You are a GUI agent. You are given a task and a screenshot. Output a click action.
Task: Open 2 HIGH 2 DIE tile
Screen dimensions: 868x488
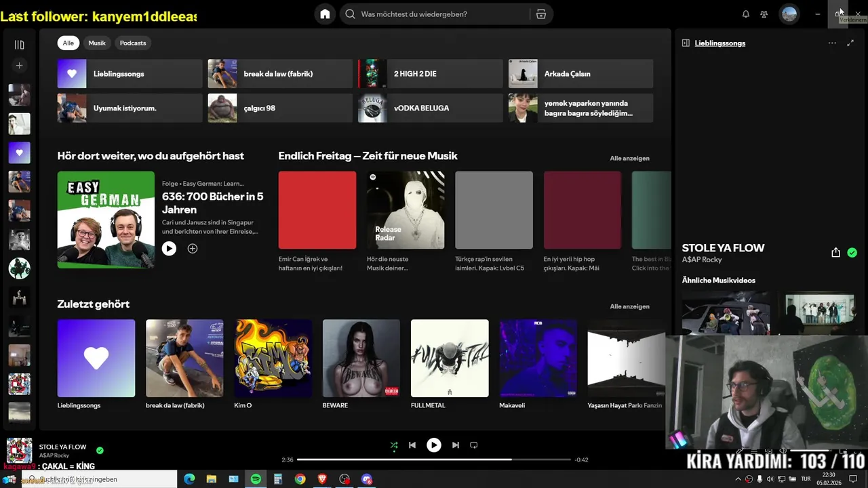(431, 74)
